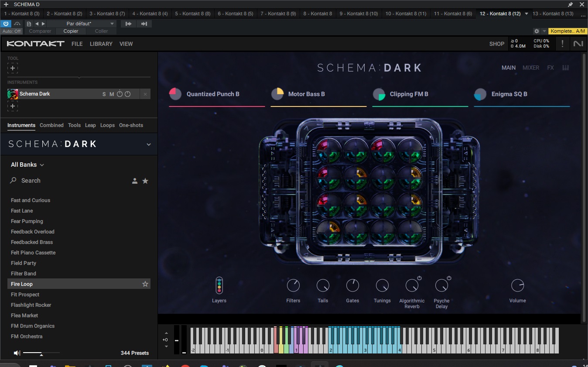Click the Quantized Punch B layer icon
The height and width of the screenshot is (367, 588).
(x=175, y=94)
